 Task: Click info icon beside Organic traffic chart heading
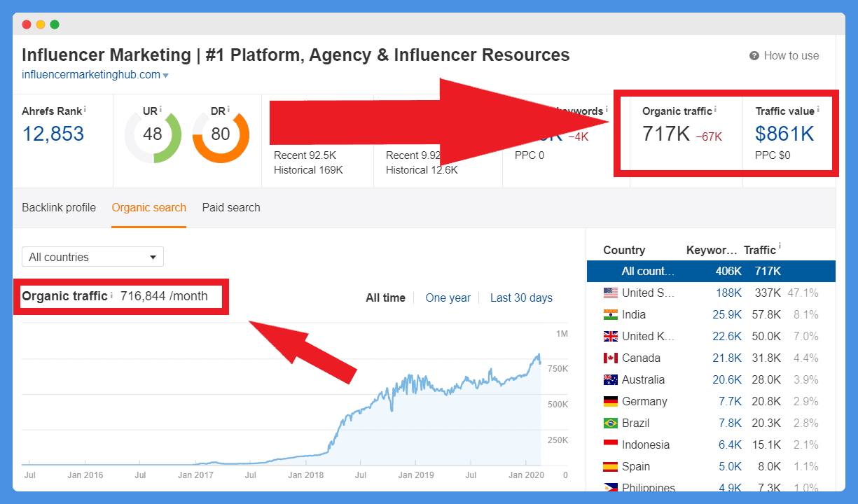tap(111, 295)
